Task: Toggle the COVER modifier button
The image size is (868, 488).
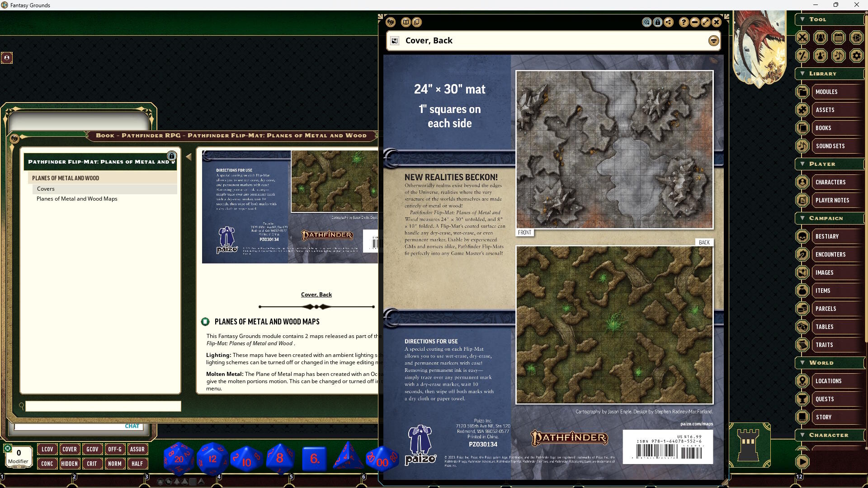Action: coord(70,449)
